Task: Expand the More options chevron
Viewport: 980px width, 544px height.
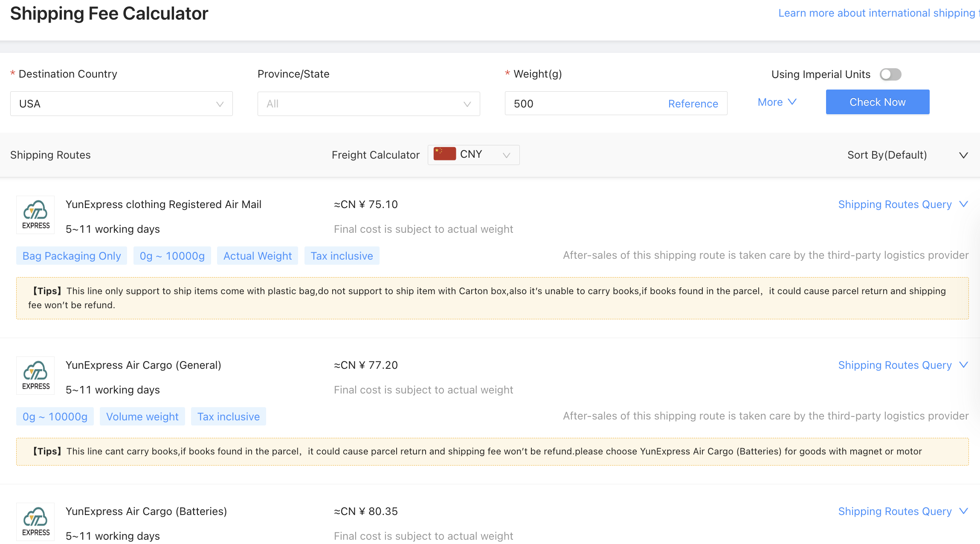Action: point(777,102)
